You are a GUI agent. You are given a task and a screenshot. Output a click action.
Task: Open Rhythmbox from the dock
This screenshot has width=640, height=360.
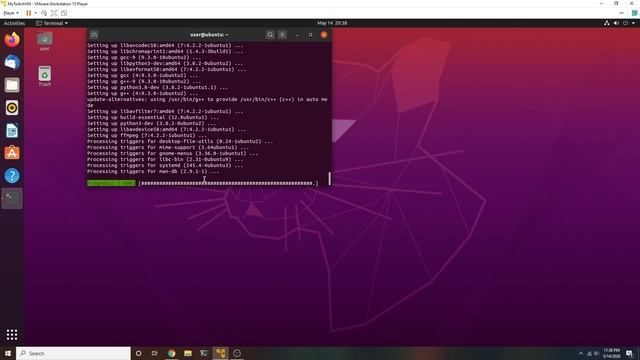click(12, 108)
